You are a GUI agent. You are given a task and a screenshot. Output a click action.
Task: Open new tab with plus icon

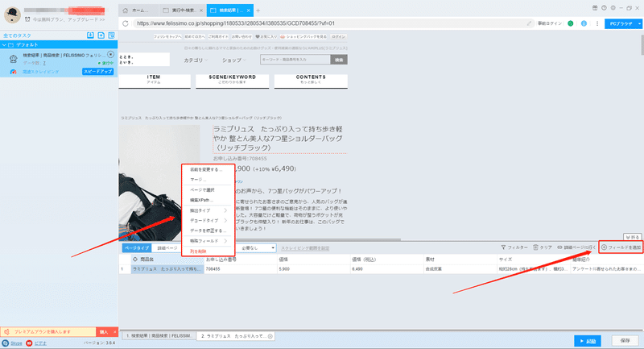point(258,10)
